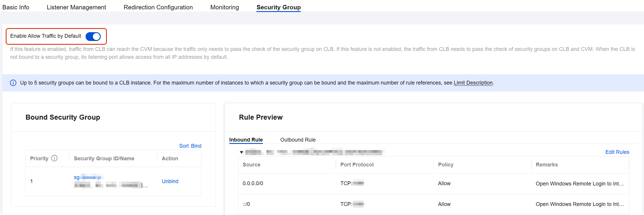The width and height of the screenshot is (644, 215).
Task: Select the 0.0.0.0/0 source cell
Action: point(253,183)
